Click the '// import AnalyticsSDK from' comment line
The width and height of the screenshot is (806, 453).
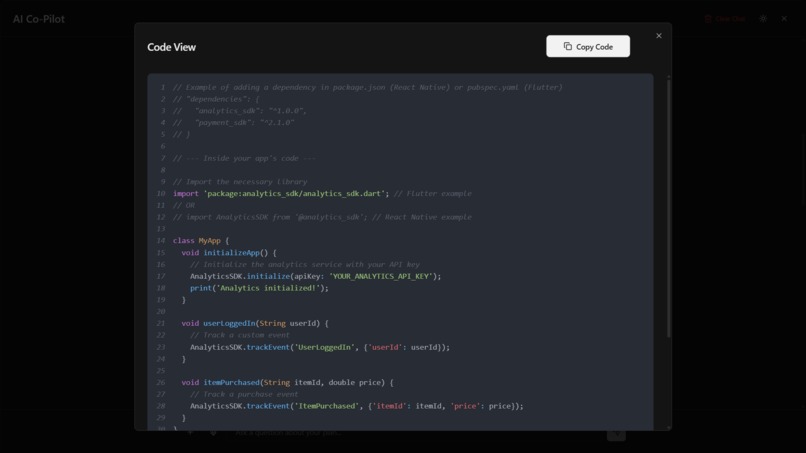pos(322,217)
